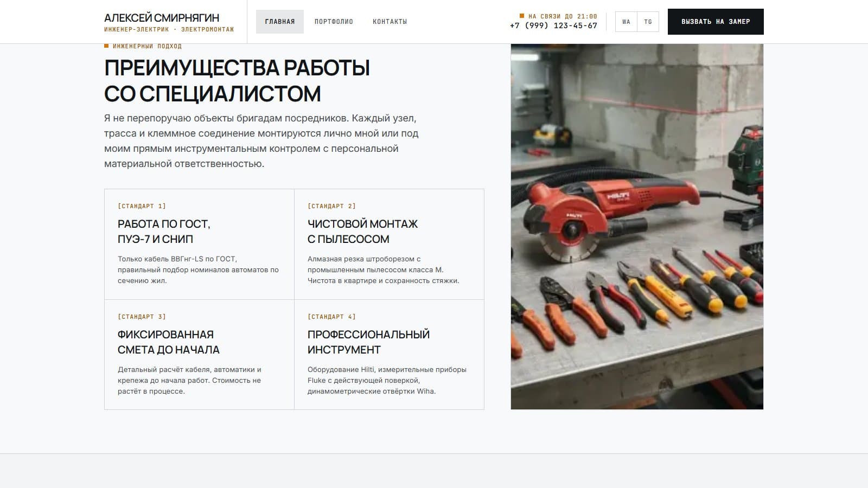Click the Чистовой монтаж с пылесосом title
Viewport: 868px width, 488px height.
coord(362,232)
